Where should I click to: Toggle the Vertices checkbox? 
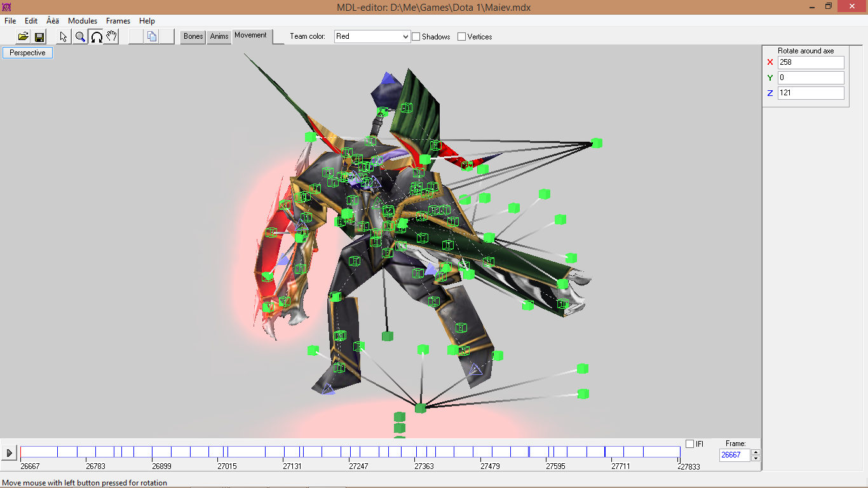click(x=462, y=37)
